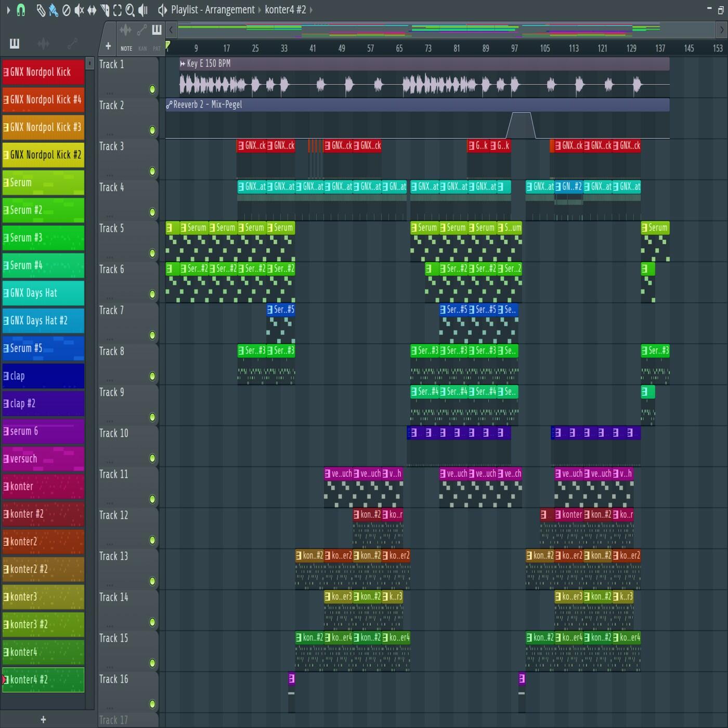Image resolution: width=728 pixels, height=728 pixels.
Task: Open the playlist options menu arrow
Action: (8, 10)
